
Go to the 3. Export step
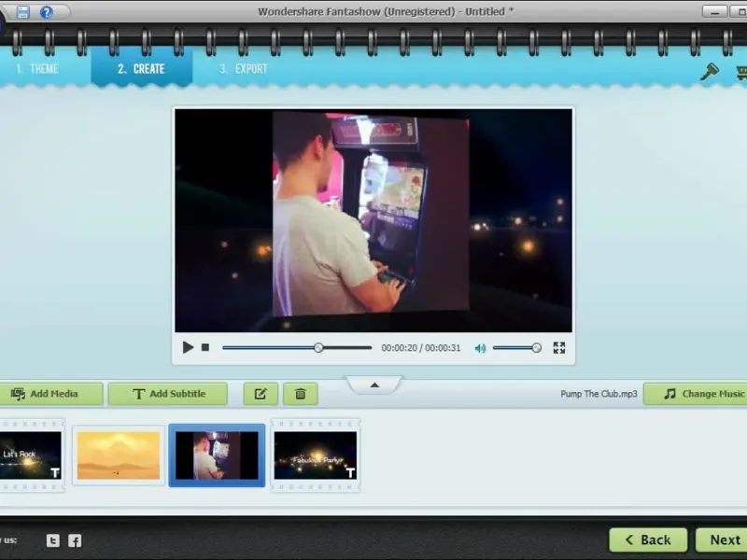[x=244, y=69]
